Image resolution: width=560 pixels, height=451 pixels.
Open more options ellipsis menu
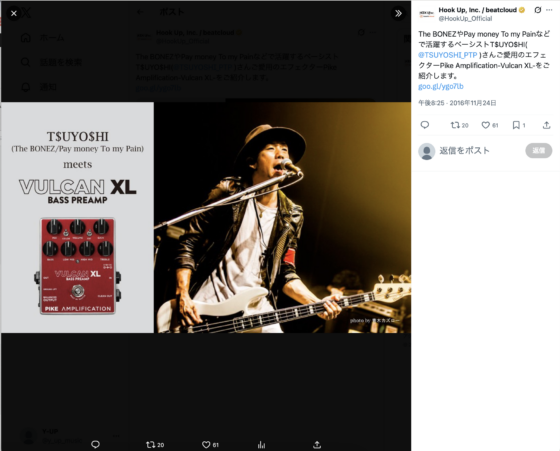[549, 10]
